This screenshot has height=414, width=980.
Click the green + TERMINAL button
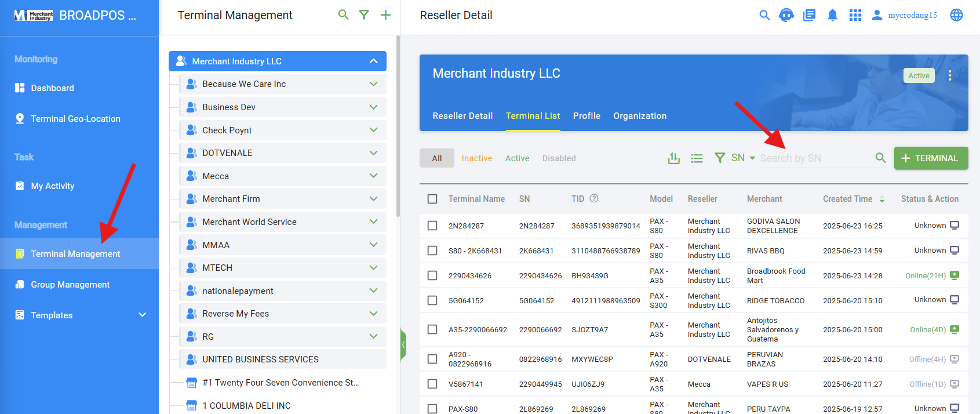(x=931, y=158)
